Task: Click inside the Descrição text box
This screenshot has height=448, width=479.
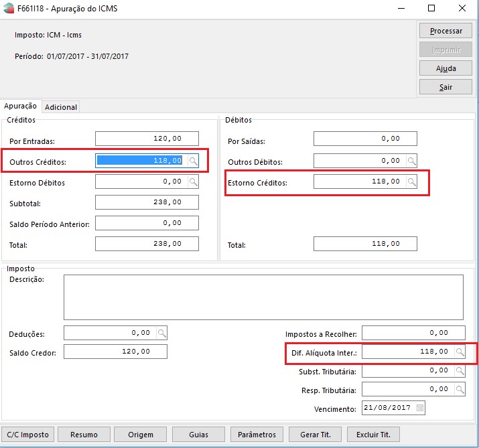Action: pos(263,297)
